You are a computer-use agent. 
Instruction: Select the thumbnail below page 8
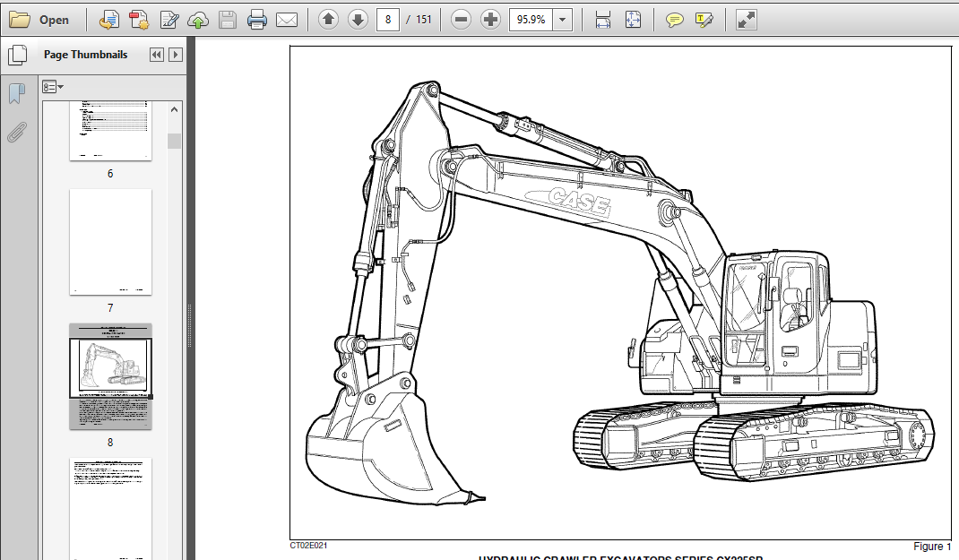coord(110,509)
